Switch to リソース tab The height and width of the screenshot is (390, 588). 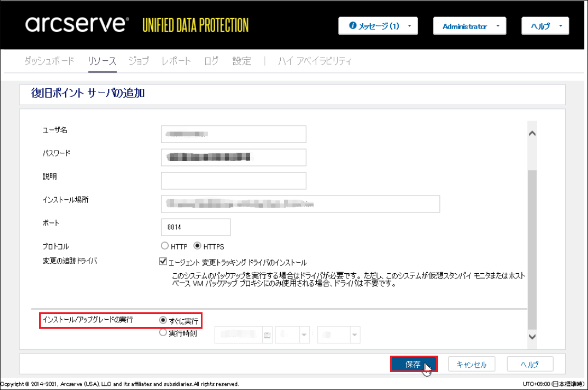(102, 61)
